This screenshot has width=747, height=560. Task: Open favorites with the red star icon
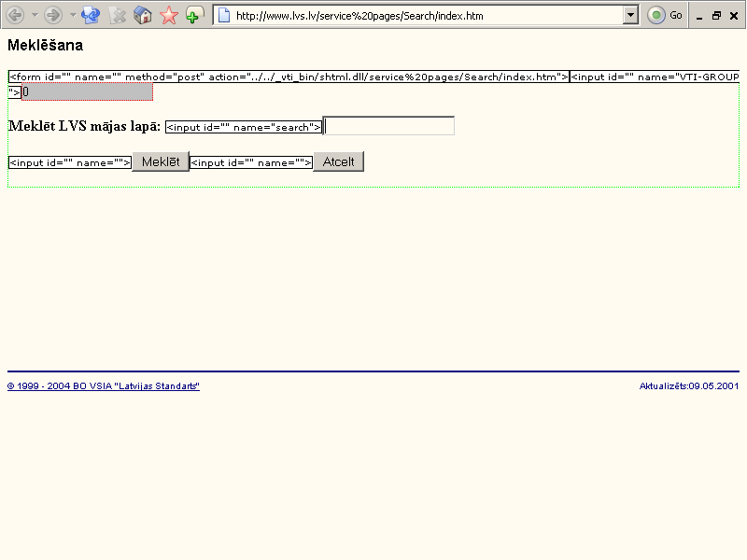169,15
